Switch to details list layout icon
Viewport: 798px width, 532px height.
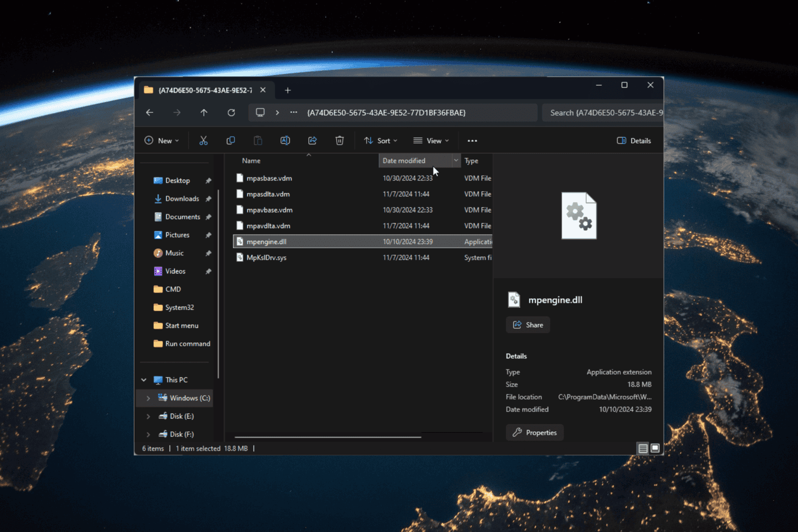click(x=643, y=448)
